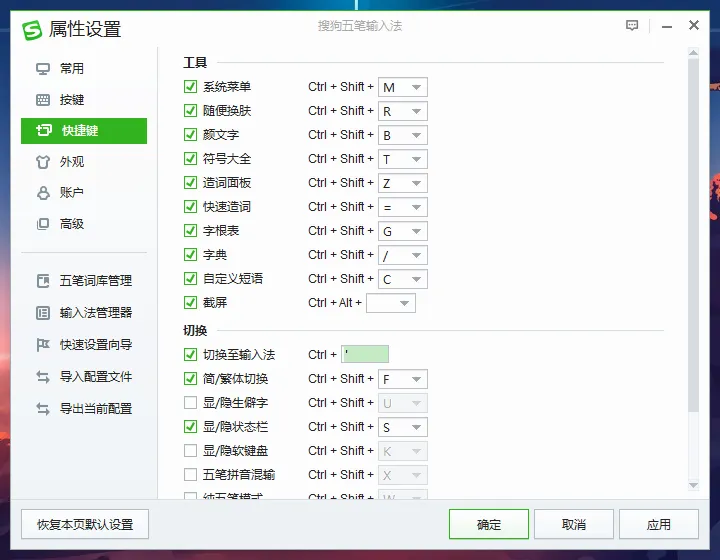
Task: Select the 高级 pages icon
Action: pyautogui.click(x=43, y=224)
